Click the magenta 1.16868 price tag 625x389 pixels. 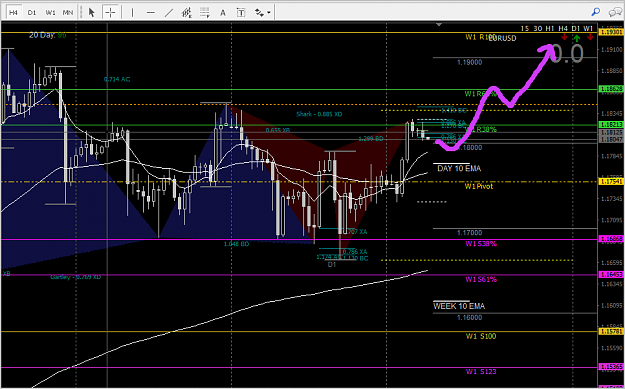click(x=611, y=238)
